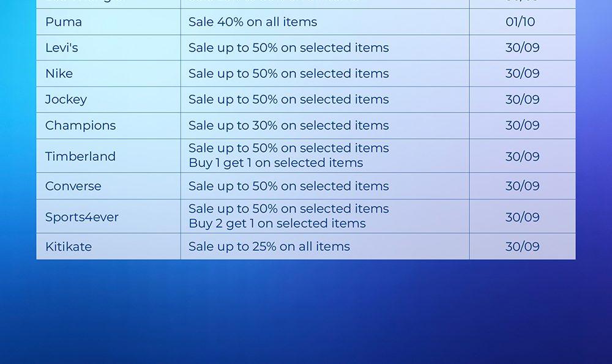Click the "Sale 40% on all items" text
Screen dimensions: 612x364
pyautogui.click(x=253, y=22)
